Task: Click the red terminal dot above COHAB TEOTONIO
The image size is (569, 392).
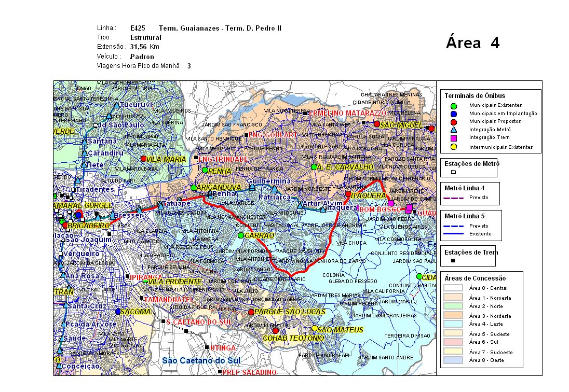Action: (276, 331)
